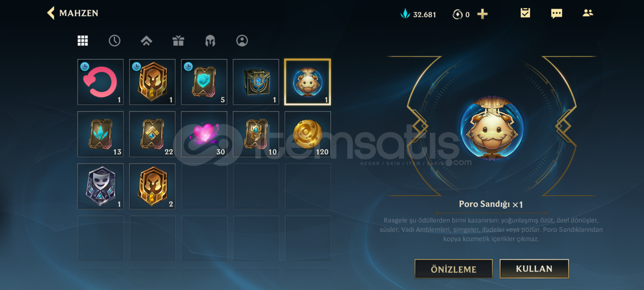Screen dimensions: 644x290
Task: Select the all-items grid filter tab
Action: pos(83,41)
